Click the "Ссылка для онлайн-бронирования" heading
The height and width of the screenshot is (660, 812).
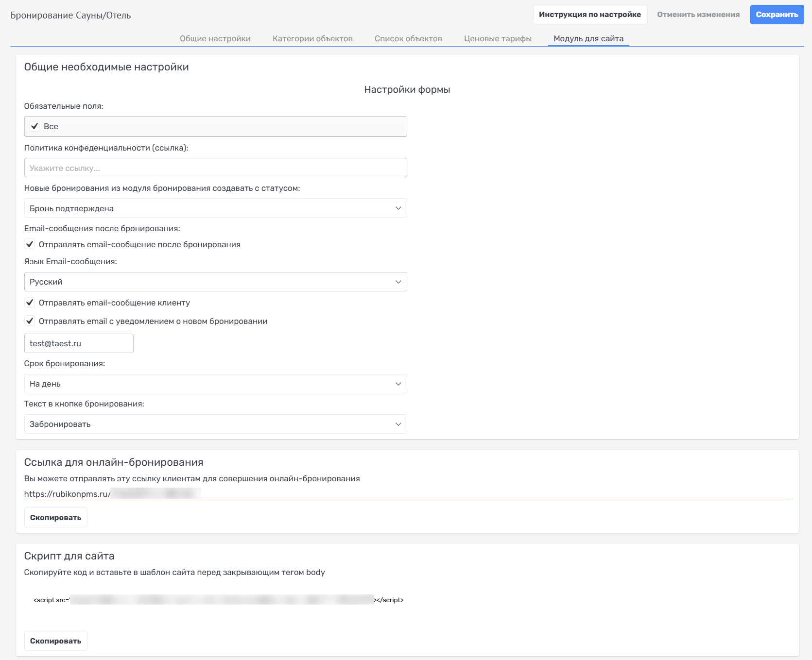tap(114, 462)
